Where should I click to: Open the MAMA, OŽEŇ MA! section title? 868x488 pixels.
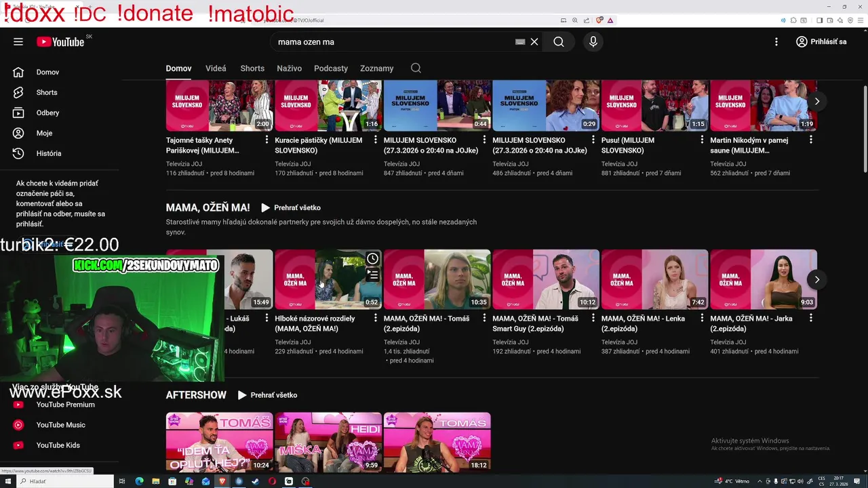point(208,208)
